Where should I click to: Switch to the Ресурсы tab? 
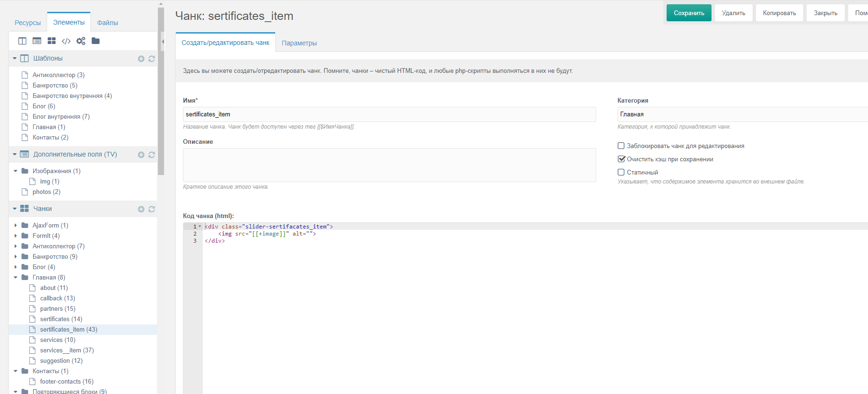(x=28, y=23)
